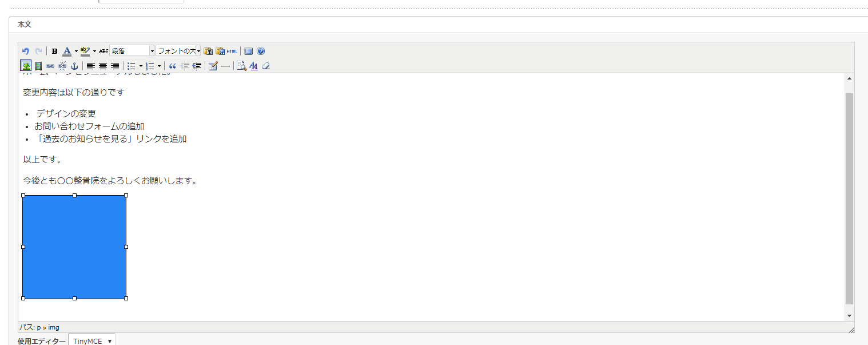Toggle center text alignment

103,66
